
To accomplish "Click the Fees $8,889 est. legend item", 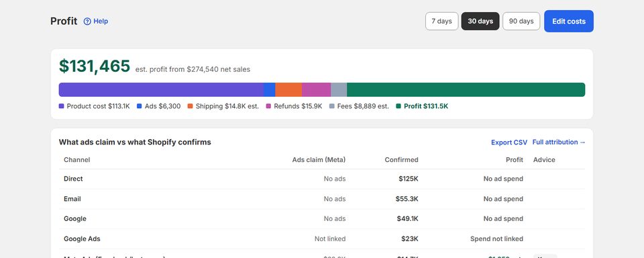I will tap(359, 106).
